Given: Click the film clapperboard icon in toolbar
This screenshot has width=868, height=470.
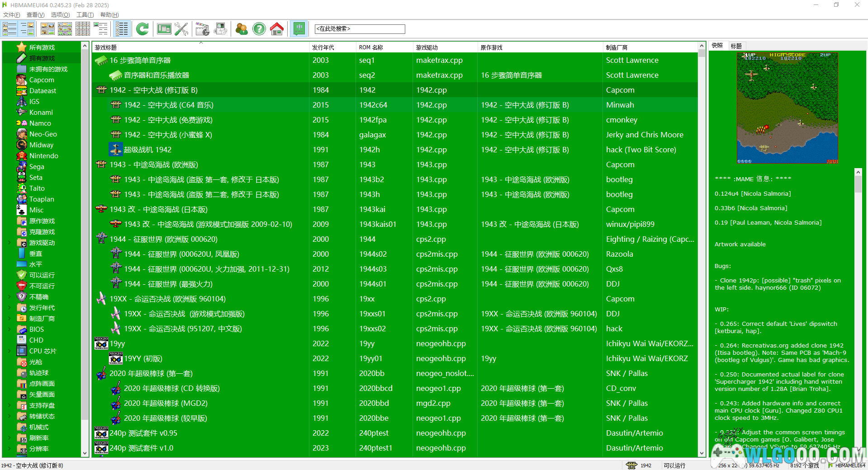Looking at the screenshot, I should (x=202, y=29).
